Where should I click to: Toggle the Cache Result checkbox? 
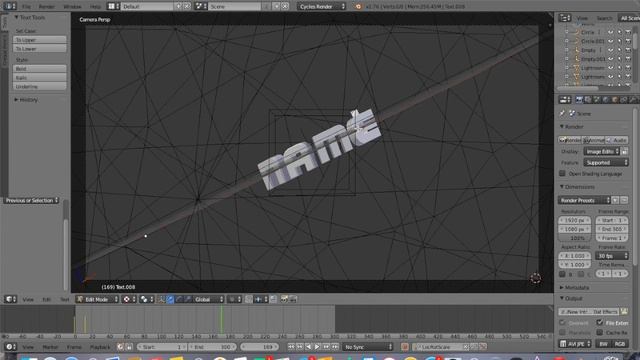(600, 332)
